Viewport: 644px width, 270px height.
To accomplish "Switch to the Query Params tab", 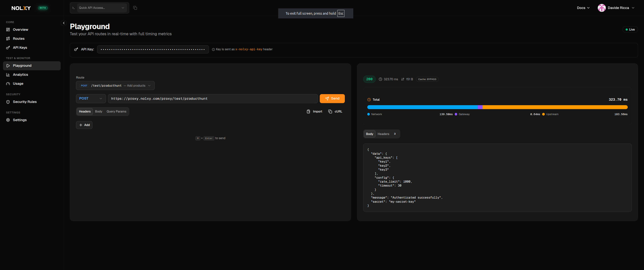I will tap(116, 111).
